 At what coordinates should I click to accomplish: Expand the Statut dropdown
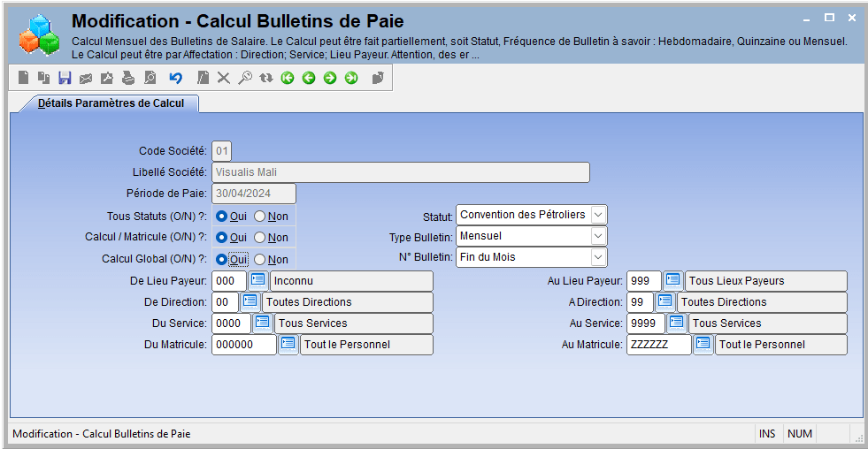(598, 215)
